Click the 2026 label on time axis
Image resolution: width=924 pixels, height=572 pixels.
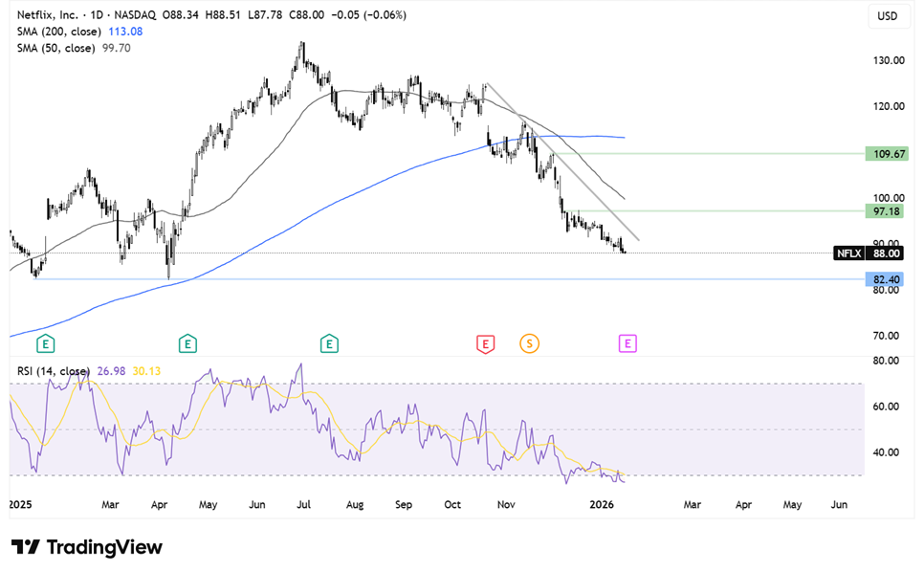coord(602,505)
